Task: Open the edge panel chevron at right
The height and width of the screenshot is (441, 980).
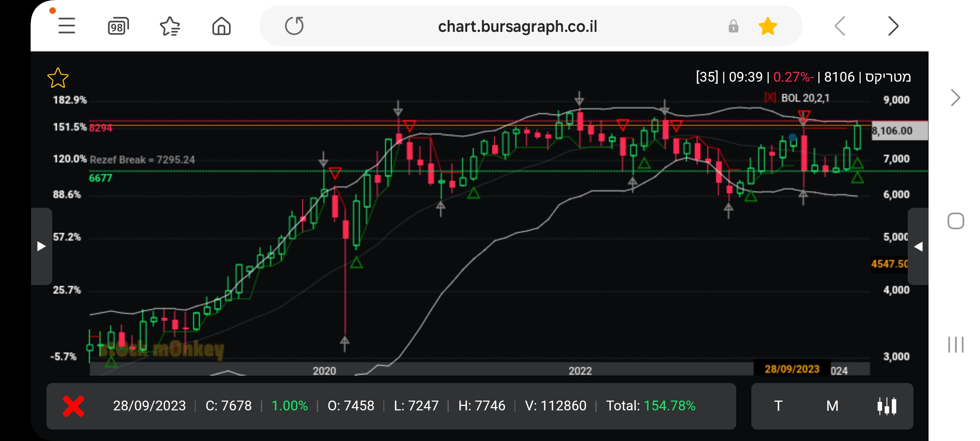Action: pyautogui.click(x=955, y=98)
